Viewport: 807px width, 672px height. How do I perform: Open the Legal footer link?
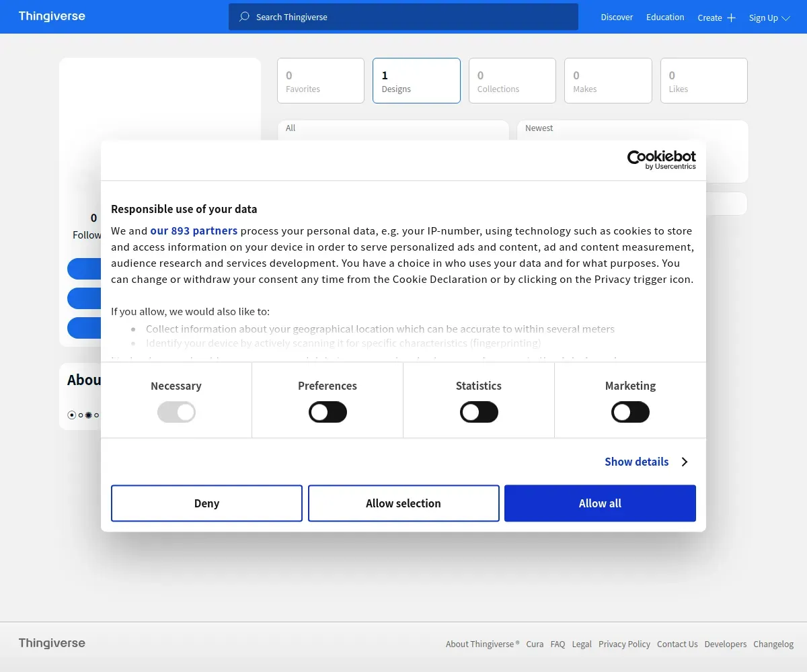point(582,644)
